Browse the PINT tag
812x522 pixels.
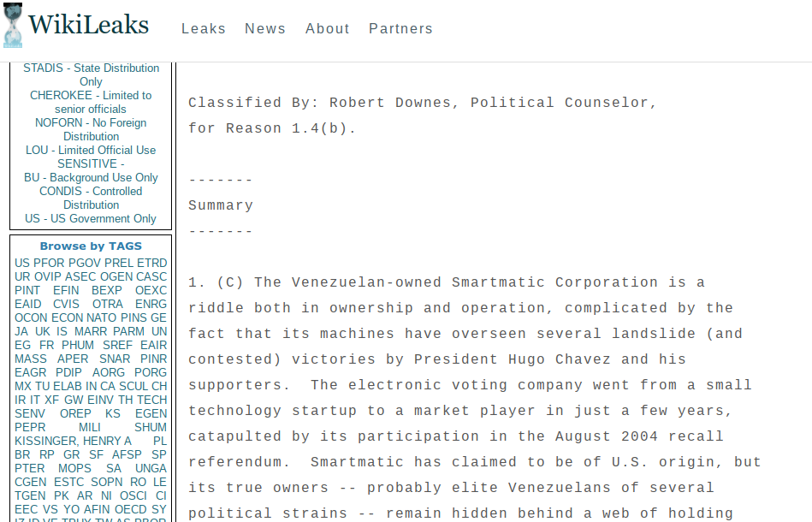pos(27,290)
